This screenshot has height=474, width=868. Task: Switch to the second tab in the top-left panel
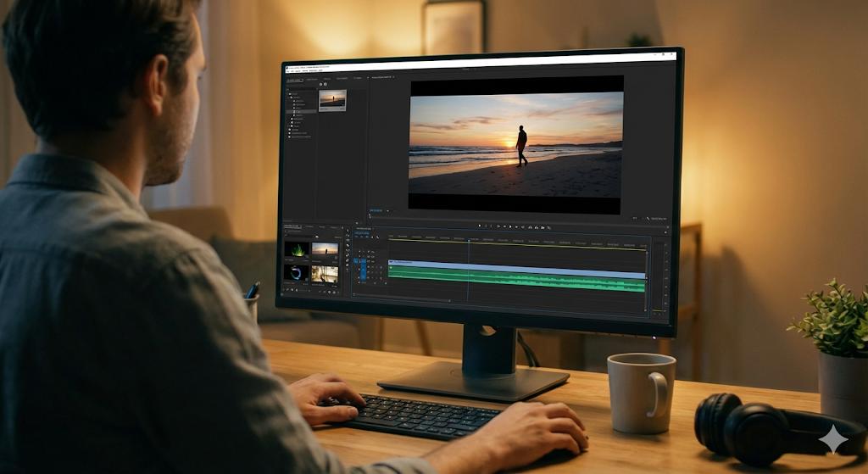coord(311,79)
